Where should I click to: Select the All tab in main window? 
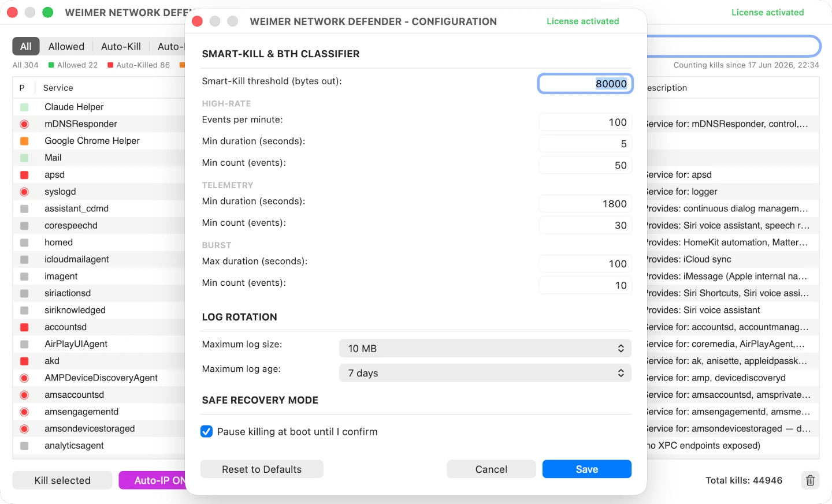[x=26, y=46]
